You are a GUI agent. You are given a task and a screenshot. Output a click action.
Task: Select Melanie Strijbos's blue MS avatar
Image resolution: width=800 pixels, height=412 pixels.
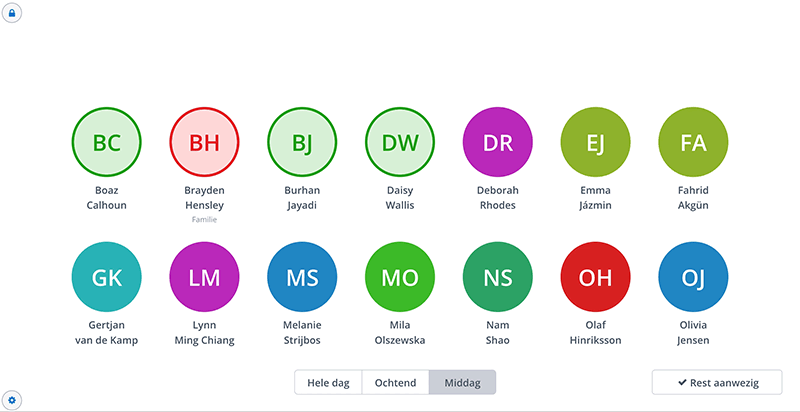[x=302, y=277]
